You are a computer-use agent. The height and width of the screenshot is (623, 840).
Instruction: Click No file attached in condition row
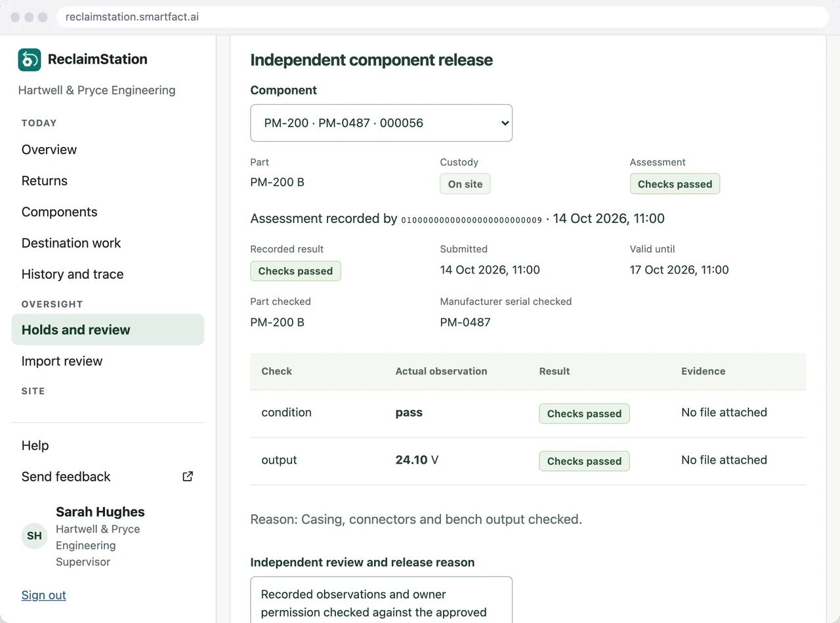(x=724, y=412)
